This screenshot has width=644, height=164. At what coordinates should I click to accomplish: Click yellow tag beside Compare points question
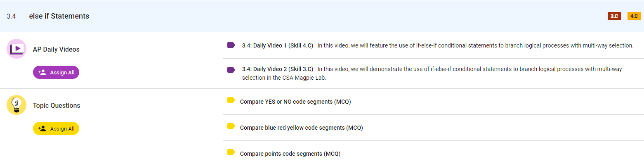[x=231, y=152]
